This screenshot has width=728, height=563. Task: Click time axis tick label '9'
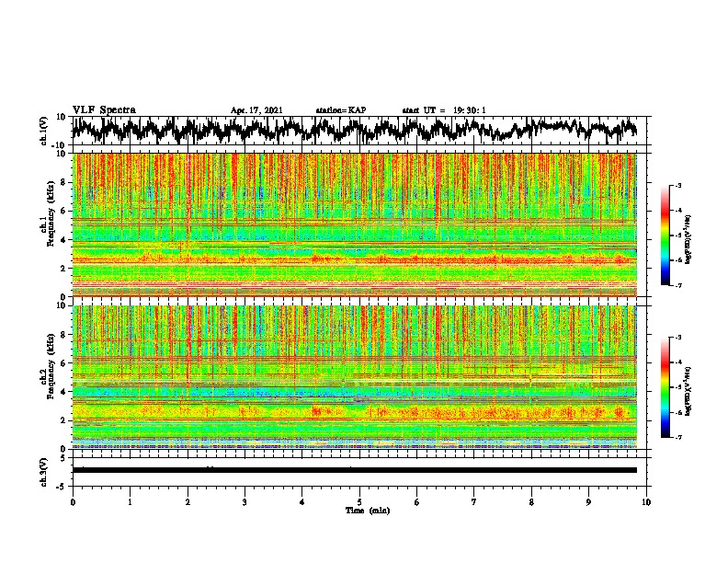click(x=588, y=502)
